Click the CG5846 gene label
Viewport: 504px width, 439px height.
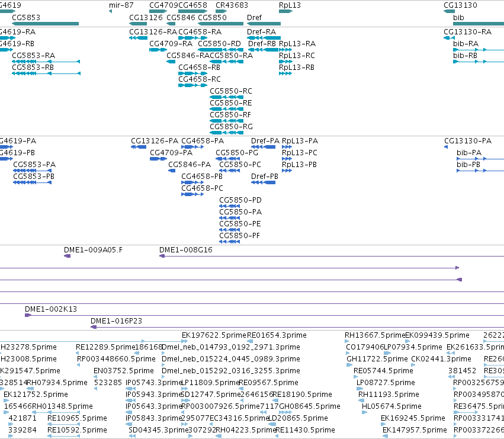pyautogui.click(x=181, y=17)
